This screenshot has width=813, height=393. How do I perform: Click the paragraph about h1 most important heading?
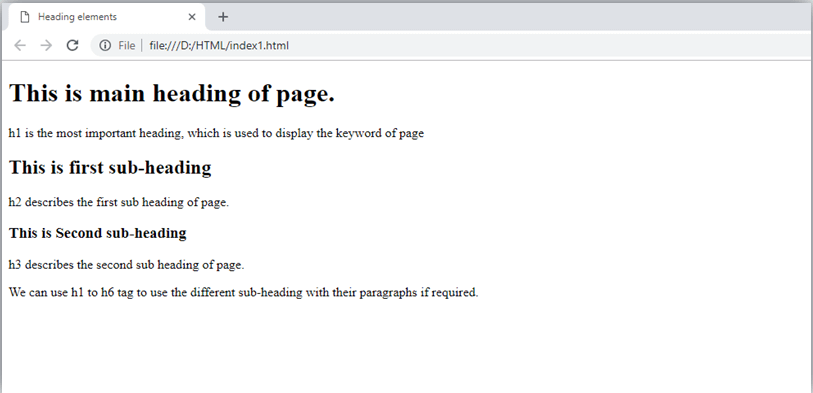point(216,133)
